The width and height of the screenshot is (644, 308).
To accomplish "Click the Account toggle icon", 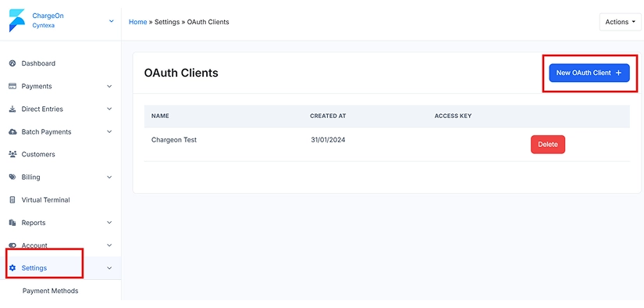I will pos(12,245).
